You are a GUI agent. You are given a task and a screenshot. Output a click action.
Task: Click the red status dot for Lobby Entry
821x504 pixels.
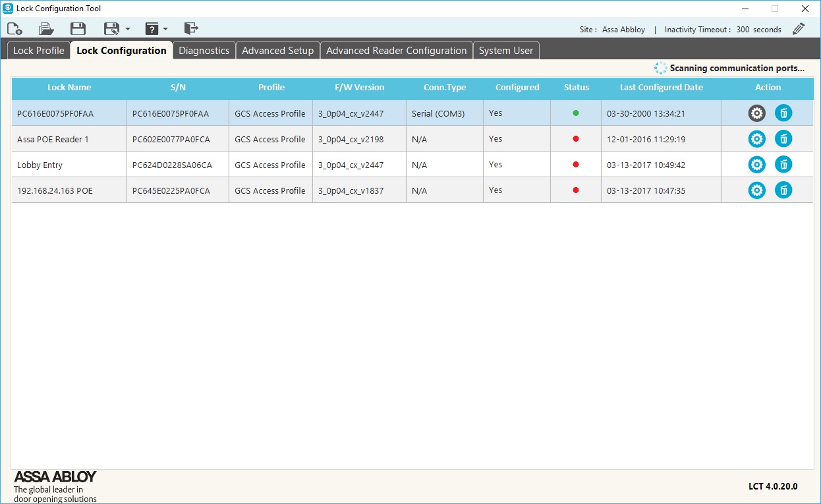[x=575, y=164]
